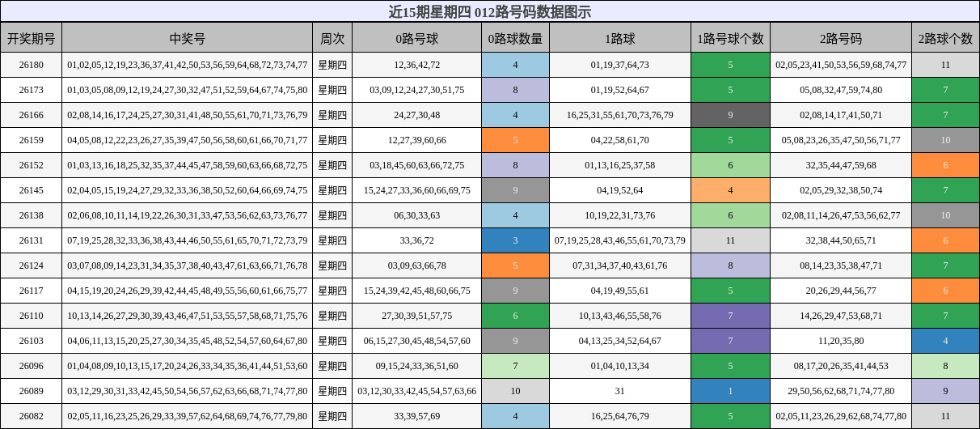Click 1路球 cell 04,19,52,64
Screen dimensions: 980x429
[620, 190]
